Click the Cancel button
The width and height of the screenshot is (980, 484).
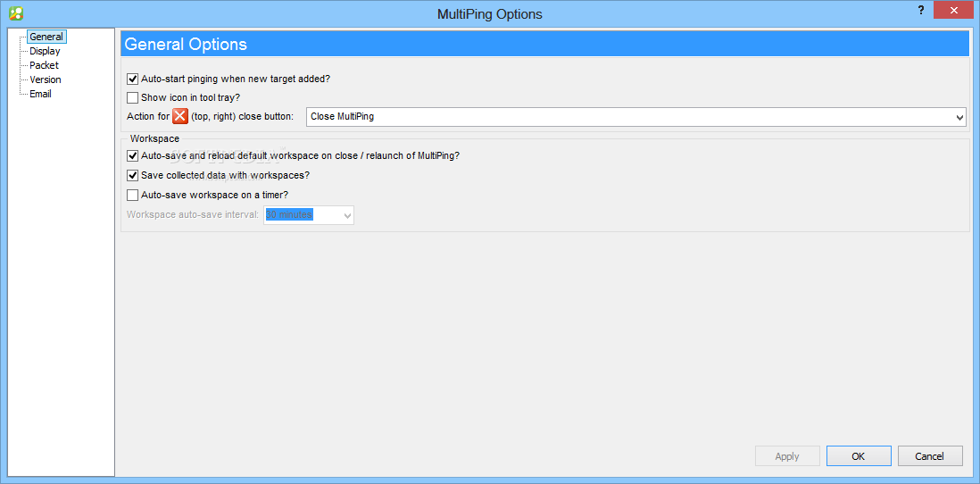point(930,456)
